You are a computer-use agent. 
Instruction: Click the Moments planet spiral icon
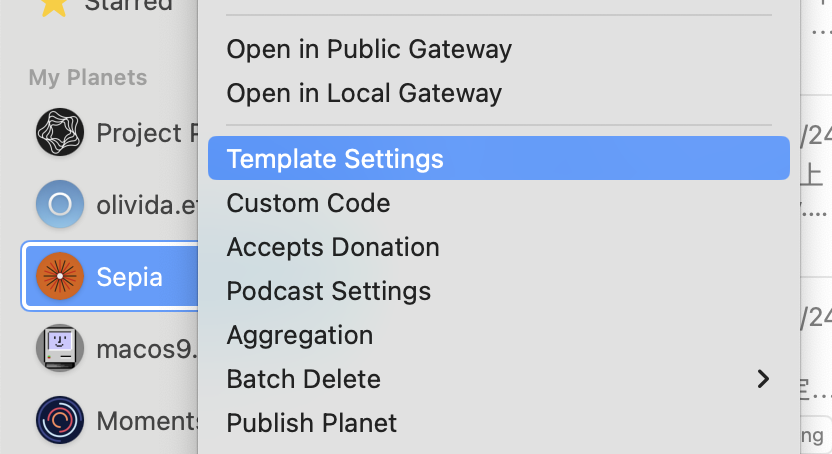[59, 420]
